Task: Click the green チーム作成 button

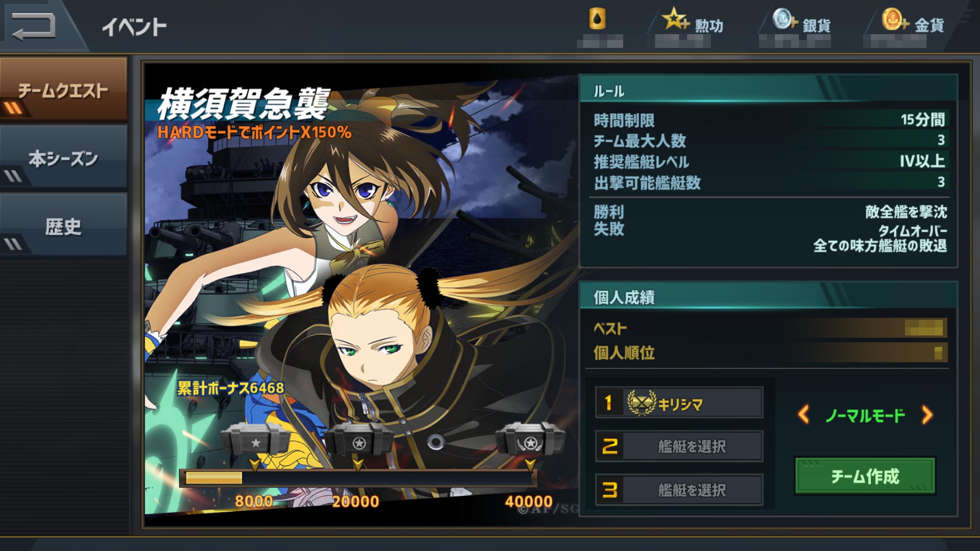Action: [x=865, y=476]
